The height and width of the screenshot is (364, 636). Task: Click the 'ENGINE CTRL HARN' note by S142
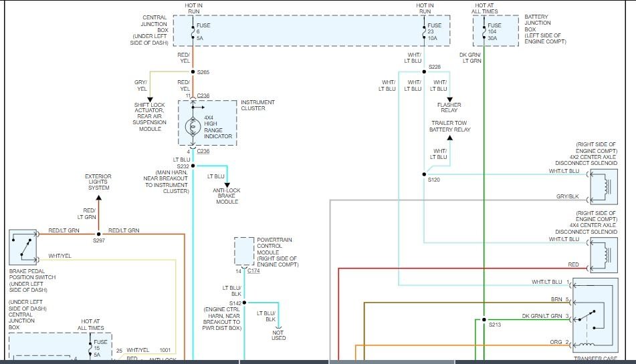(222, 319)
